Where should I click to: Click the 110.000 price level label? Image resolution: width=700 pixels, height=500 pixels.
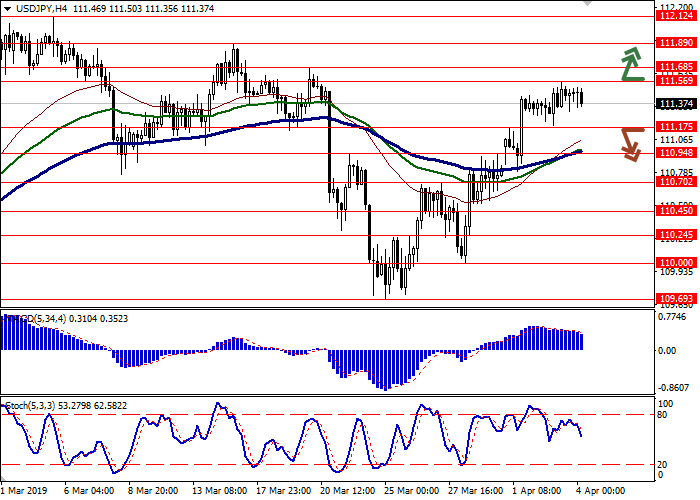[x=676, y=263]
